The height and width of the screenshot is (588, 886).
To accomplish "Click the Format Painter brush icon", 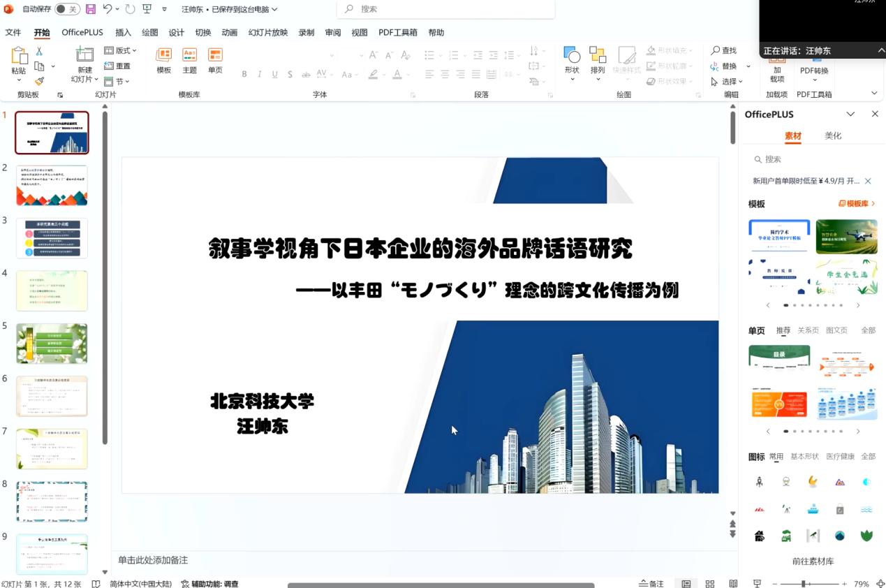I will (39, 81).
